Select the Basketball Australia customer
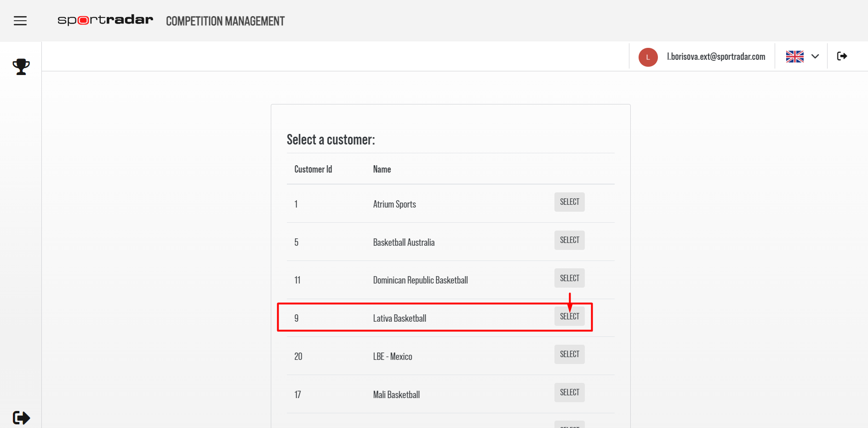This screenshot has width=868, height=428. 569,240
